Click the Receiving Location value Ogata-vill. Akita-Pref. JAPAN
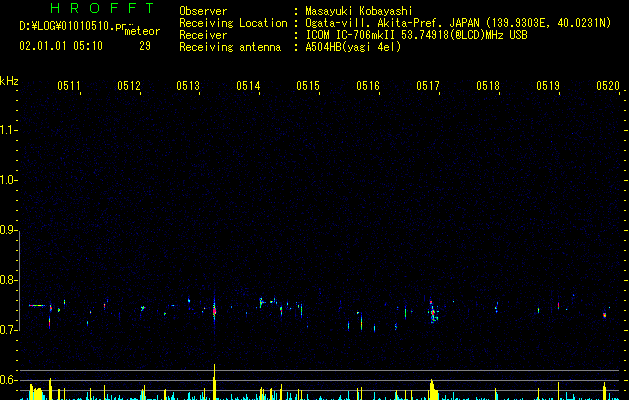 (x=392, y=23)
